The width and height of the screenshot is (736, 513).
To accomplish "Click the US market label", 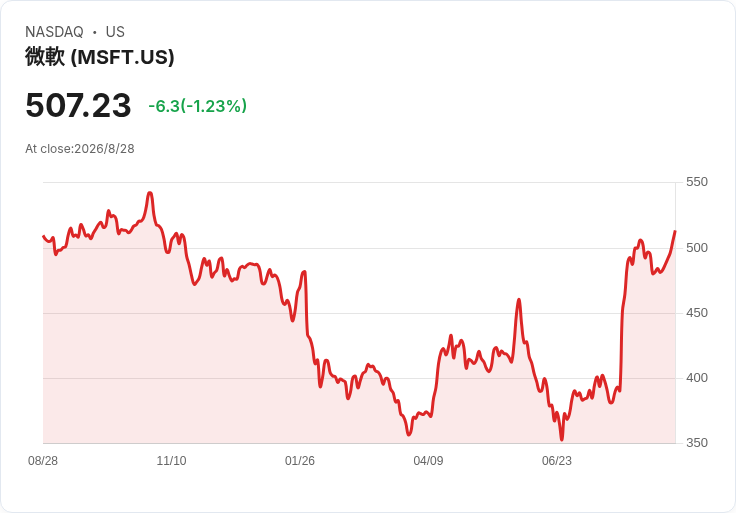I will 115,32.
